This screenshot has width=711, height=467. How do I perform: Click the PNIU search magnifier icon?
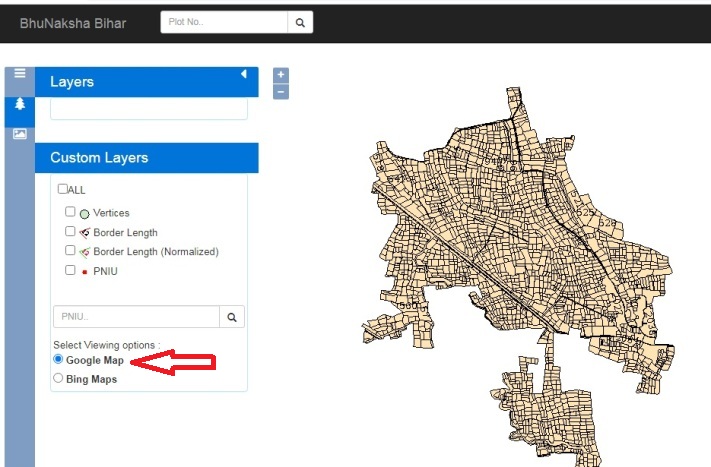click(232, 317)
